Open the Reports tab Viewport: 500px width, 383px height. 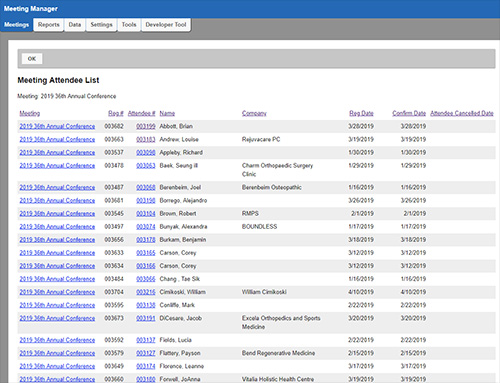[x=48, y=25]
